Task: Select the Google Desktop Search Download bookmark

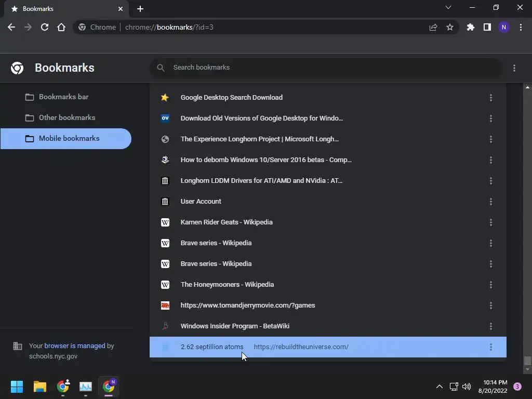Action: (x=328, y=97)
